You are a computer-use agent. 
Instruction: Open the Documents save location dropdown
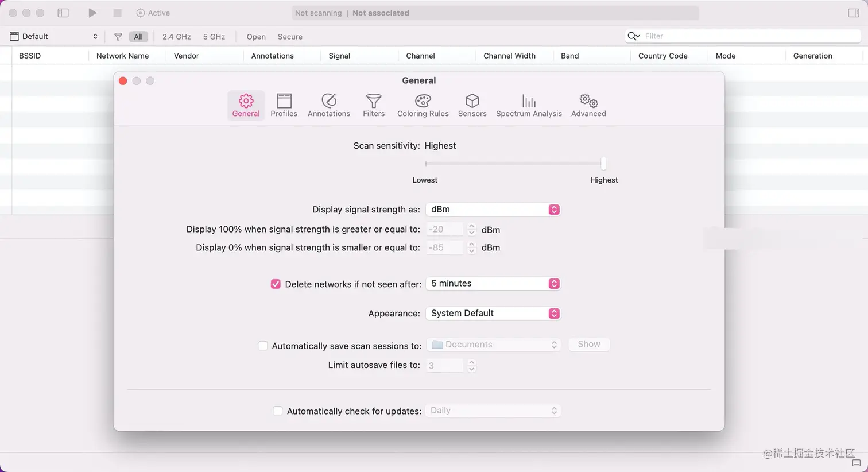tap(493, 345)
